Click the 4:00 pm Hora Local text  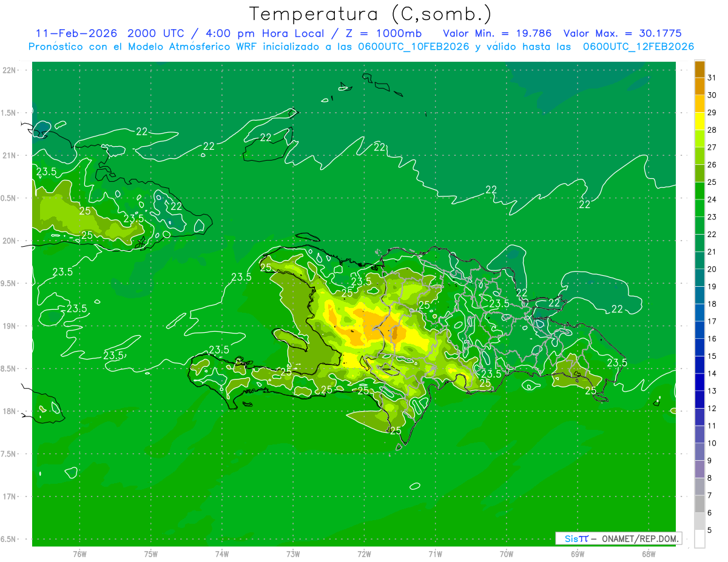(x=264, y=33)
